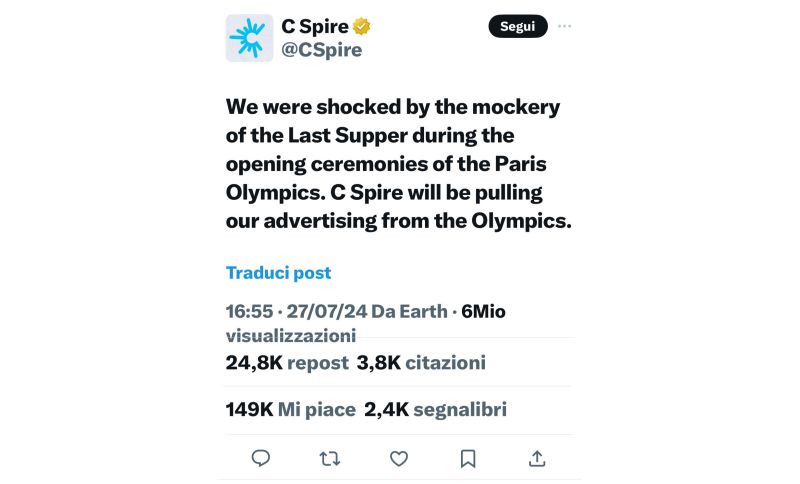Reply to the C Spire post
The width and height of the screenshot is (800, 484).
point(261,458)
